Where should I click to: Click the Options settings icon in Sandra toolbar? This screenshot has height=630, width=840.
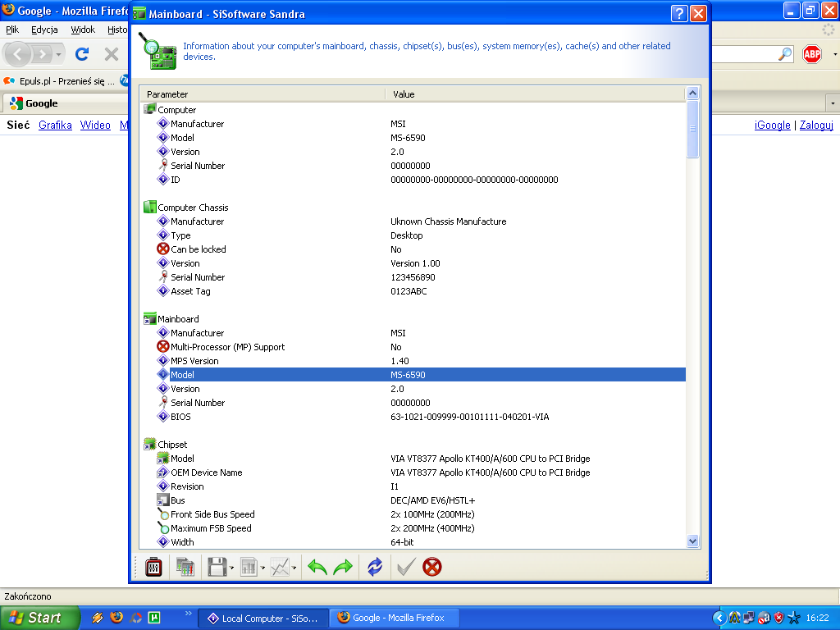click(153, 567)
